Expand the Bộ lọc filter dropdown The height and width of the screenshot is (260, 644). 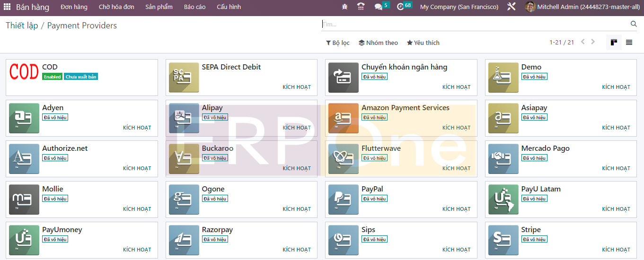pyautogui.click(x=338, y=43)
